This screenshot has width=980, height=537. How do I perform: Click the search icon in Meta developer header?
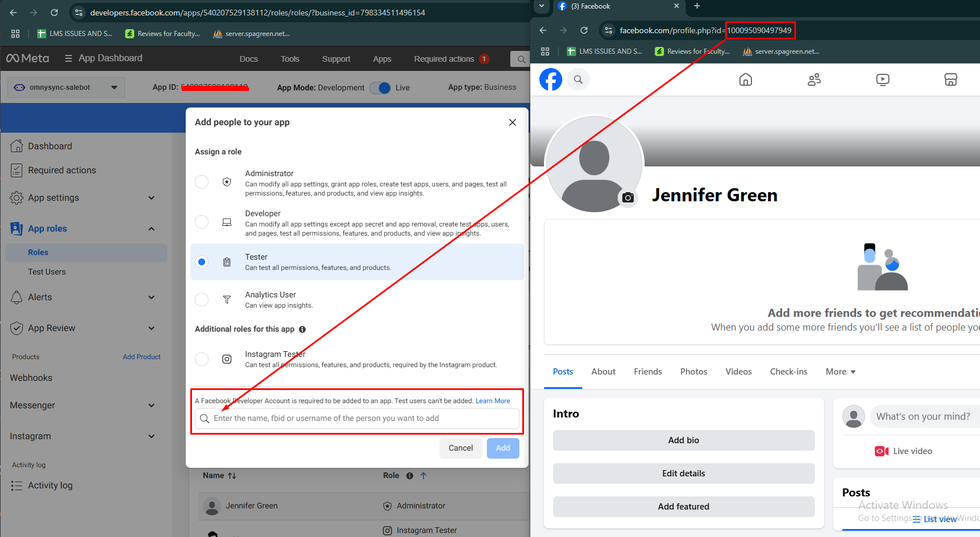pos(521,59)
